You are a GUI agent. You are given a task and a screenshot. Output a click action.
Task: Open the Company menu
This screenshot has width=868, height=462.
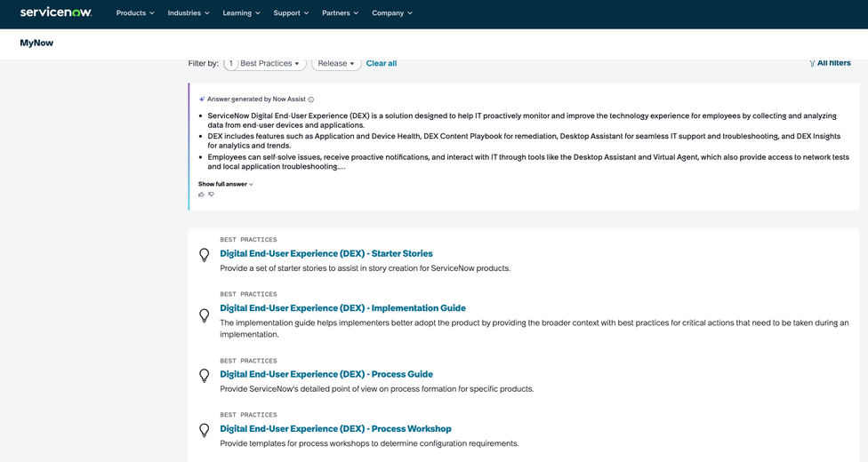tap(392, 12)
